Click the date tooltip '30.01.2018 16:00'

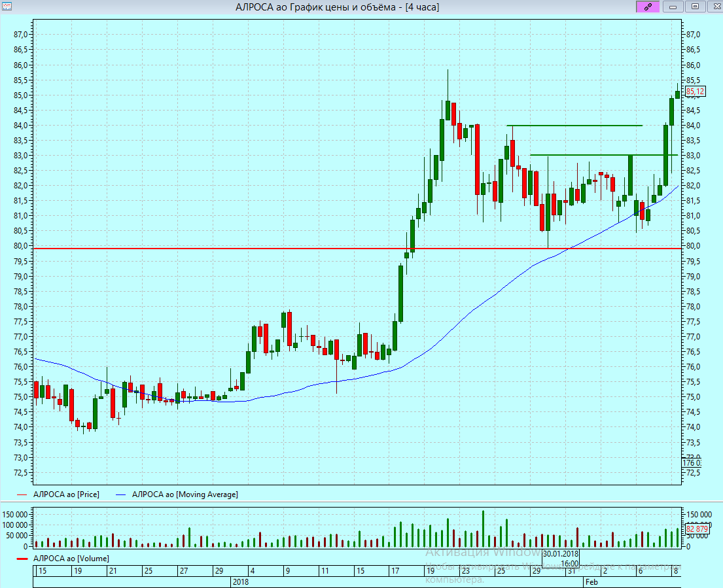tap(561, 559)
